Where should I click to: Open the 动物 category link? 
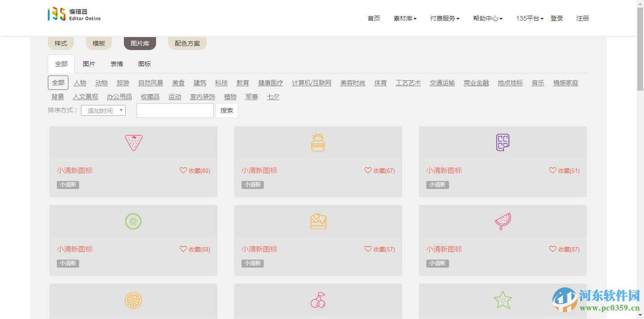click(101, 83)
